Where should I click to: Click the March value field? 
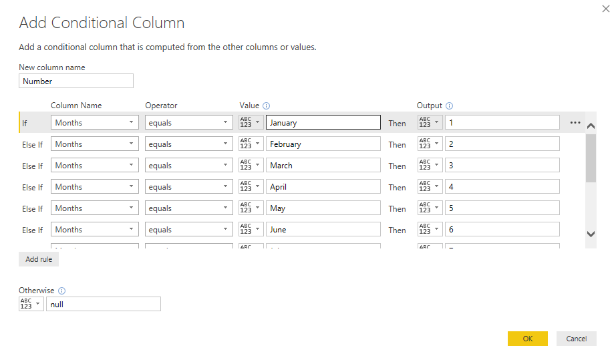pos(323,165)
